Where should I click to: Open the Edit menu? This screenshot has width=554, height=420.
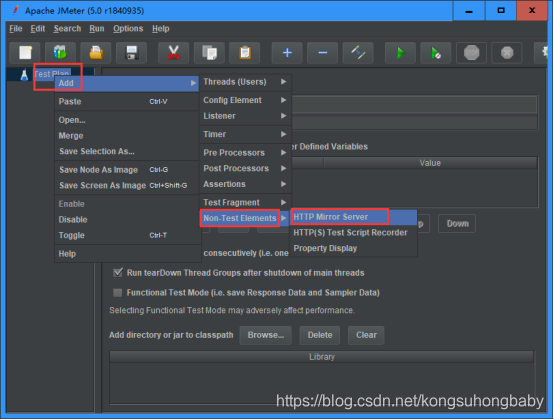pos(37,29)
